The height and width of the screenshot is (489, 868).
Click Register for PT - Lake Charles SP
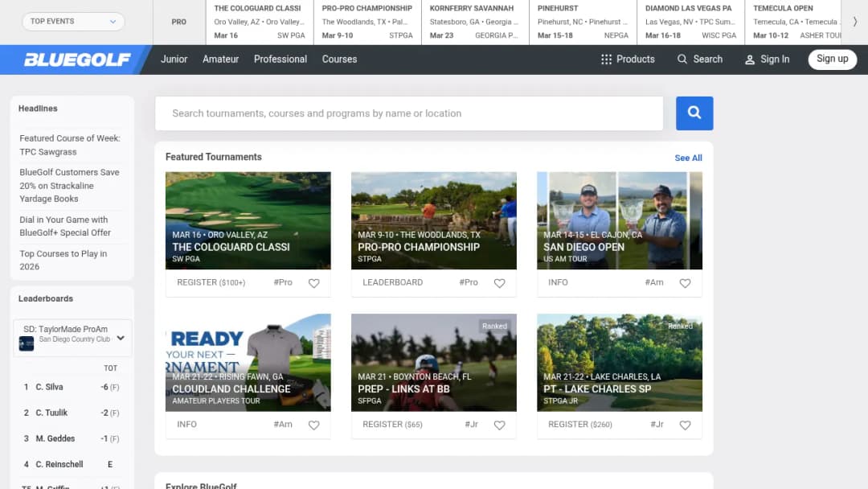pos(580,424)
